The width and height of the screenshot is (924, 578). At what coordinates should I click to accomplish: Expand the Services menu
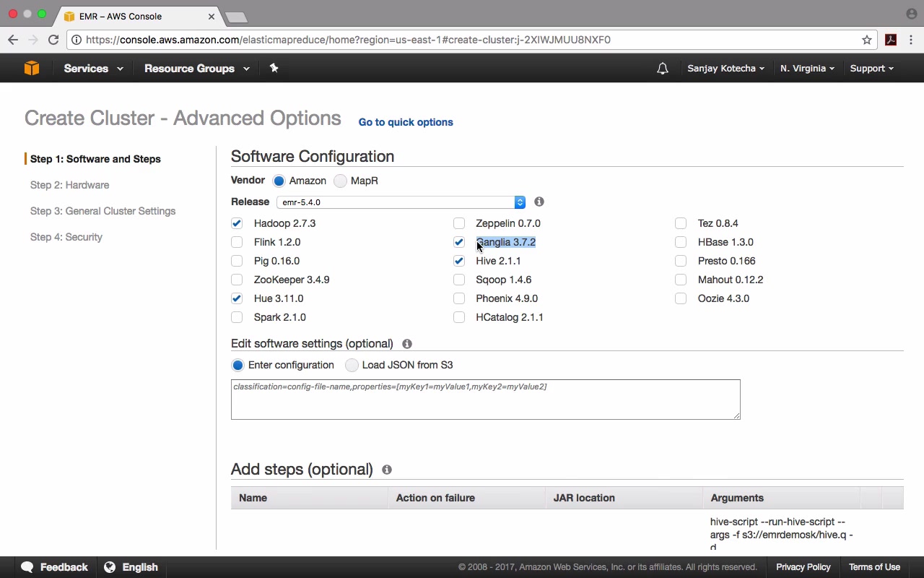tap(93, 69)
